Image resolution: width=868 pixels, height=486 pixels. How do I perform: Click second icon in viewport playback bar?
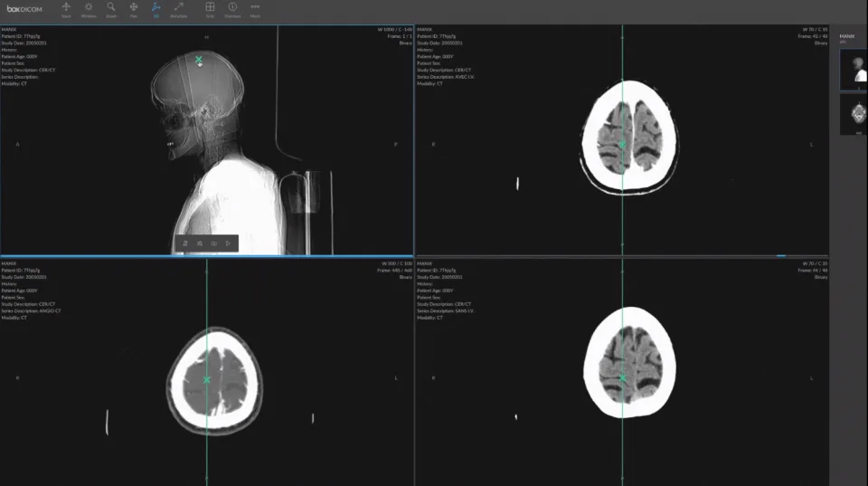coord(199,243)
